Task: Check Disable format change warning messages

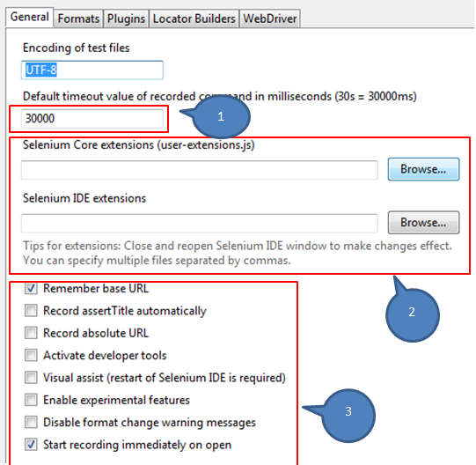Action: [31, 422]
